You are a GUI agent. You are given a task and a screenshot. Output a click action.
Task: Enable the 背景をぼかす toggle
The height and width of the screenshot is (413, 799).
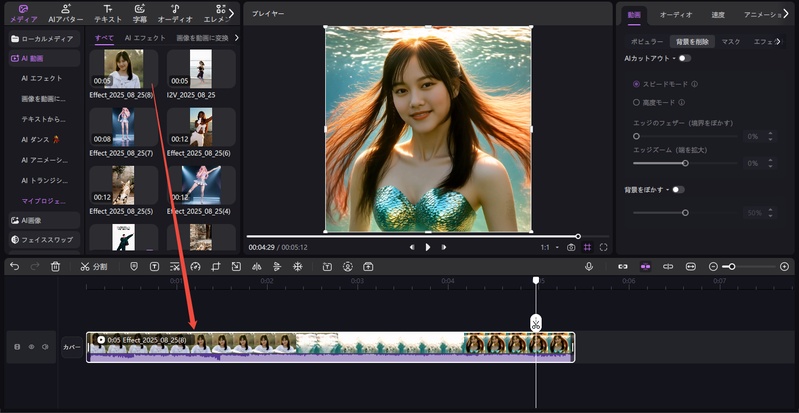[x=678, y=190]
